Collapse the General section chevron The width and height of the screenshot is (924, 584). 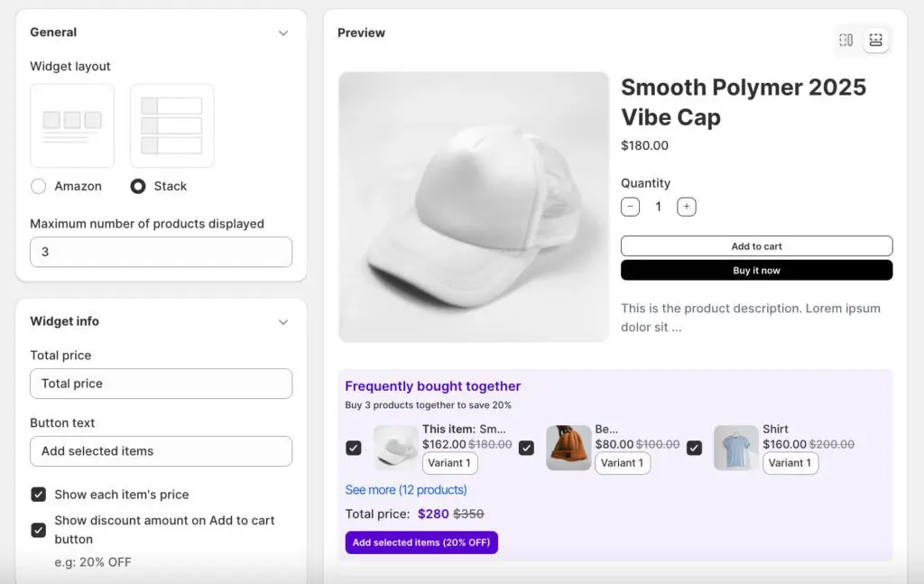click(283, 33)
